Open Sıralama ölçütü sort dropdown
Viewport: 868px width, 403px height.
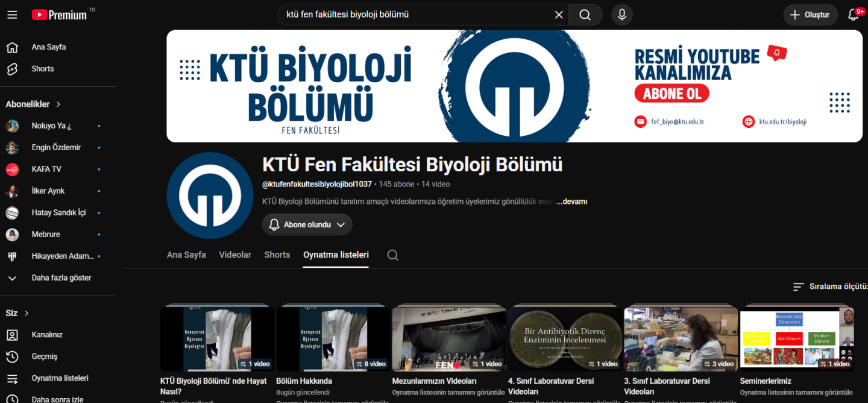tap(830, 287)
